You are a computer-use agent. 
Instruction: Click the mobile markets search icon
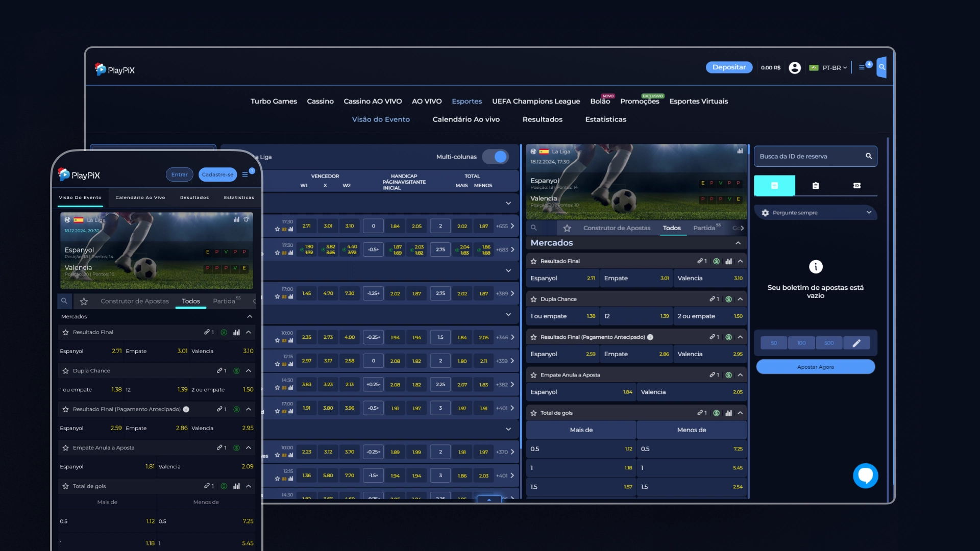pos(64,301)
